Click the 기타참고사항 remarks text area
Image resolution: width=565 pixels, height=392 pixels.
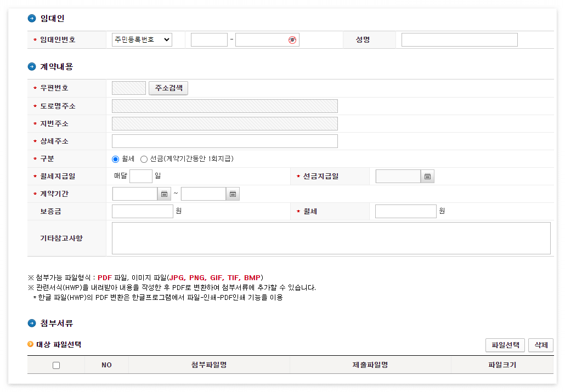pos(331,238)
